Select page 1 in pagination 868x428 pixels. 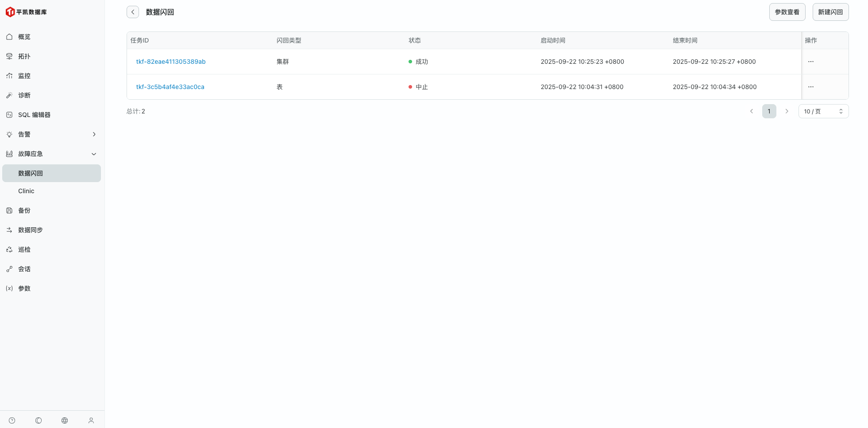point(769,111)
